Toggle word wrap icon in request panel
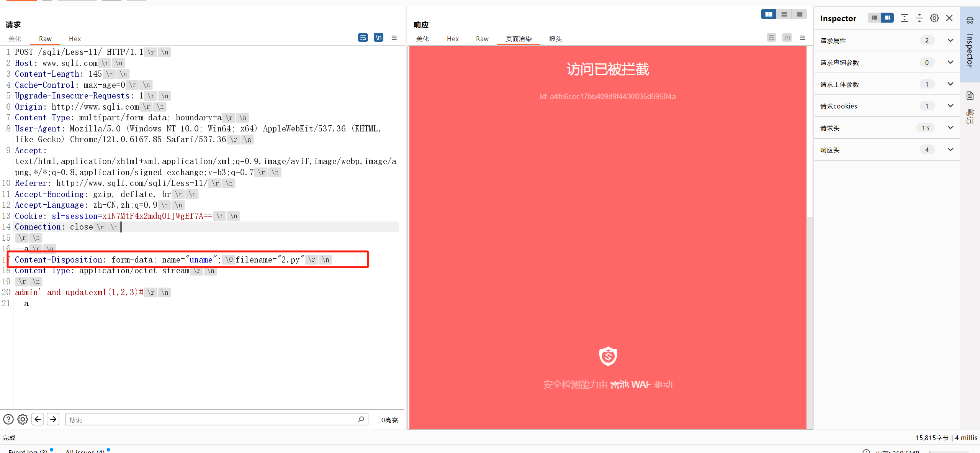Viewport: 980px width, 453px height. pos(363,38)
